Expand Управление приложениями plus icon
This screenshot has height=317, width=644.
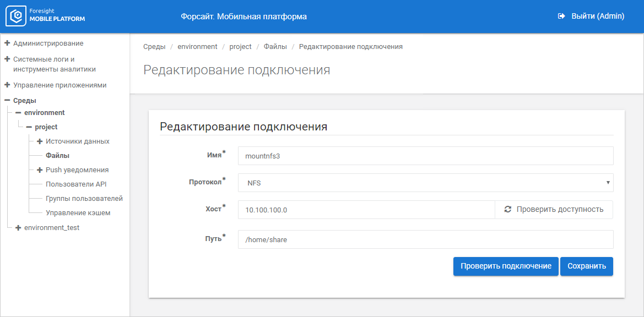[x=7, y=85]
